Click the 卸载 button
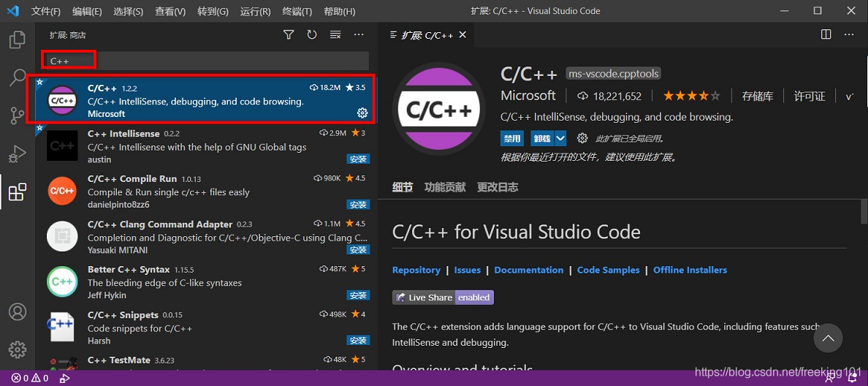868x386 pixels. click(x=542, y=138)
